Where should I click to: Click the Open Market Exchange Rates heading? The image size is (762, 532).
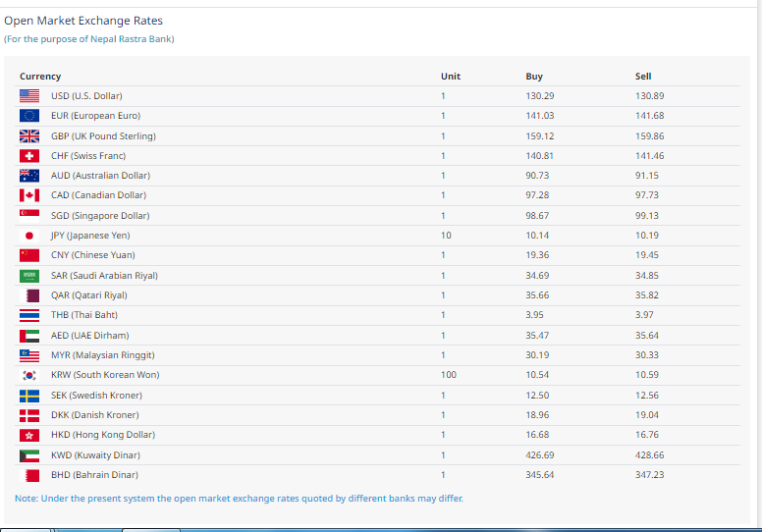[83, 21]
